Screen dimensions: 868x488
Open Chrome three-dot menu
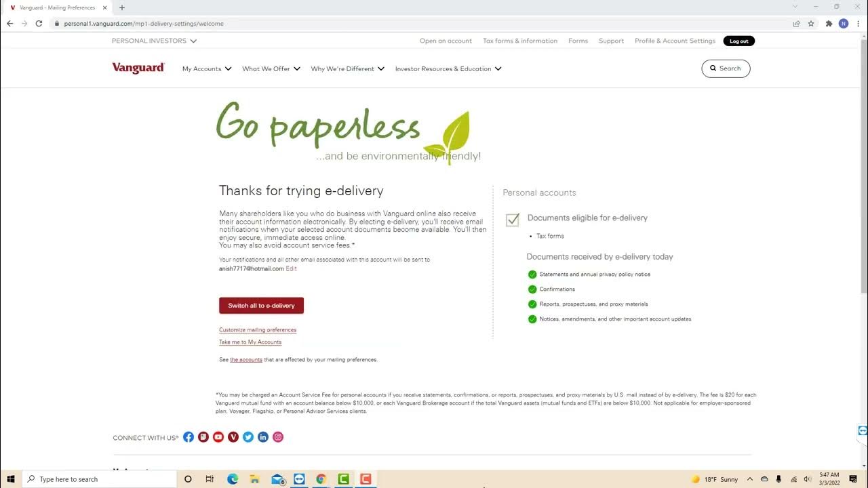[x=858, y=23]
